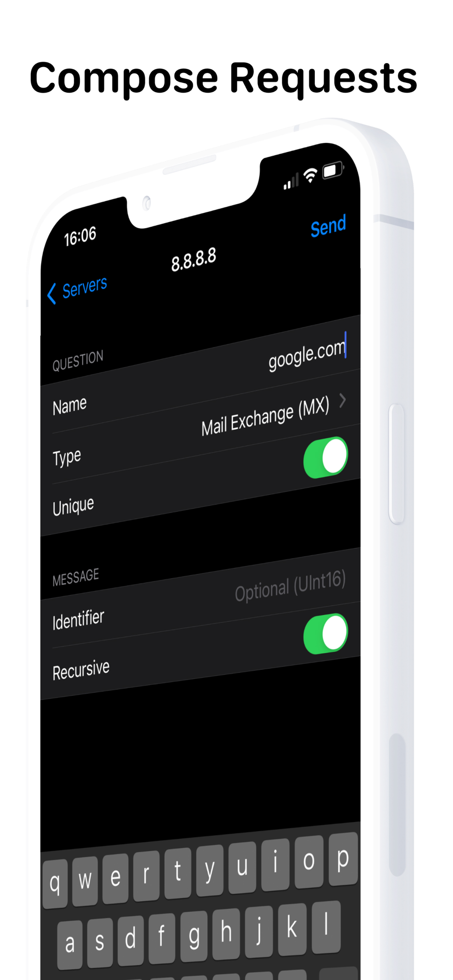This screenshot has width=453, height=980.
Task: Tap the battery indicator icon
Action: point(333,170)
